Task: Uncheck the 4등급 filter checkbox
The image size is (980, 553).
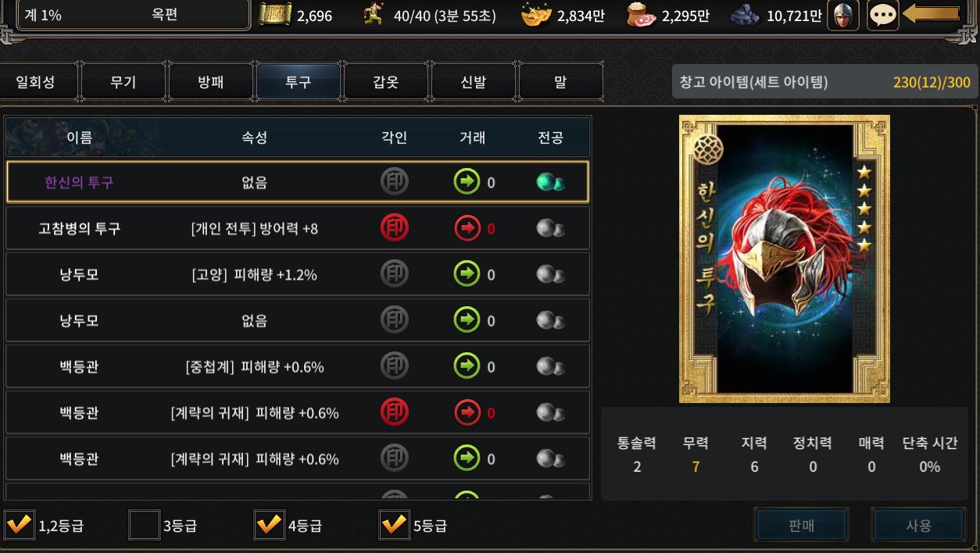Action: tap(269, 524)
